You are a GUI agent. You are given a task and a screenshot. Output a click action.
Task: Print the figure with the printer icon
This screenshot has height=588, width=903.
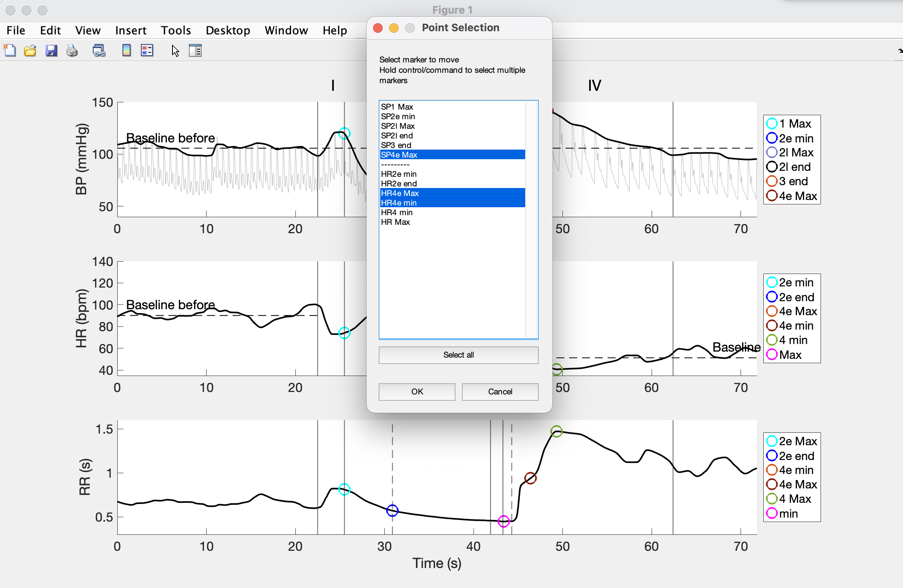coord(72,51)
